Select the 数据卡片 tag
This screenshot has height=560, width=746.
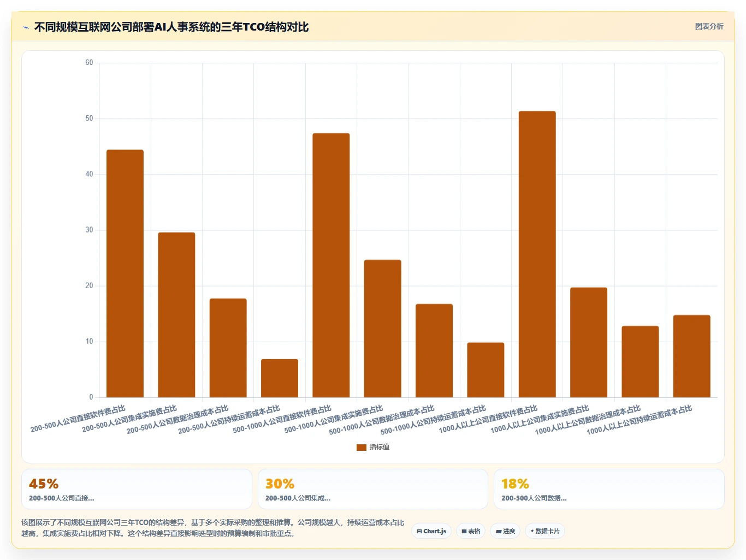coord(545,531)
